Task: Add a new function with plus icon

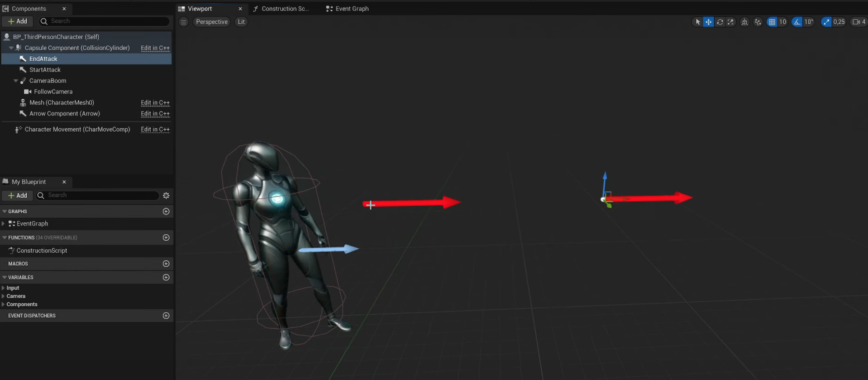Action: [x=166, y=237]
